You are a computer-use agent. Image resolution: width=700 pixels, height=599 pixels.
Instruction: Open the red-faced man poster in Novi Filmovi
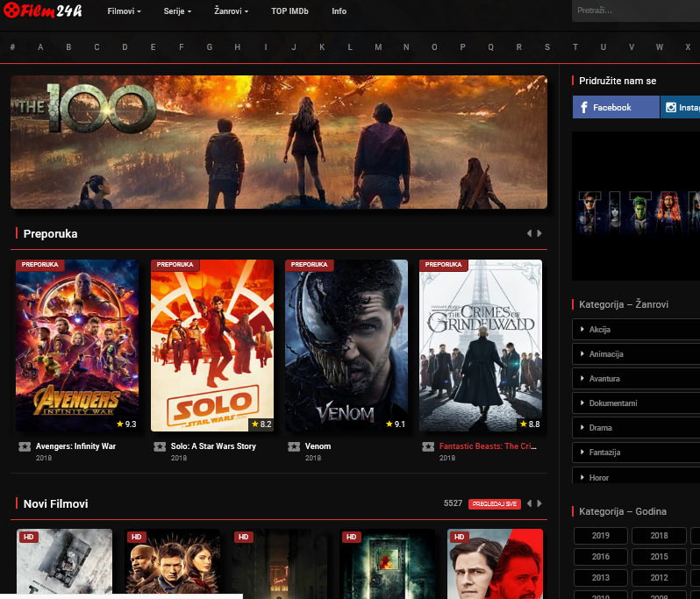(x=495, y=564)
